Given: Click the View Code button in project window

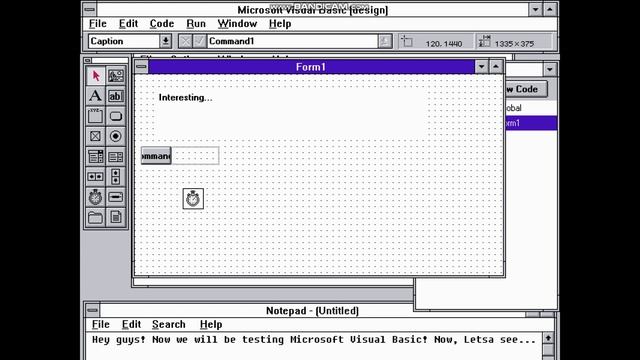Looking at the screenshot, I should tap(526, 89).
